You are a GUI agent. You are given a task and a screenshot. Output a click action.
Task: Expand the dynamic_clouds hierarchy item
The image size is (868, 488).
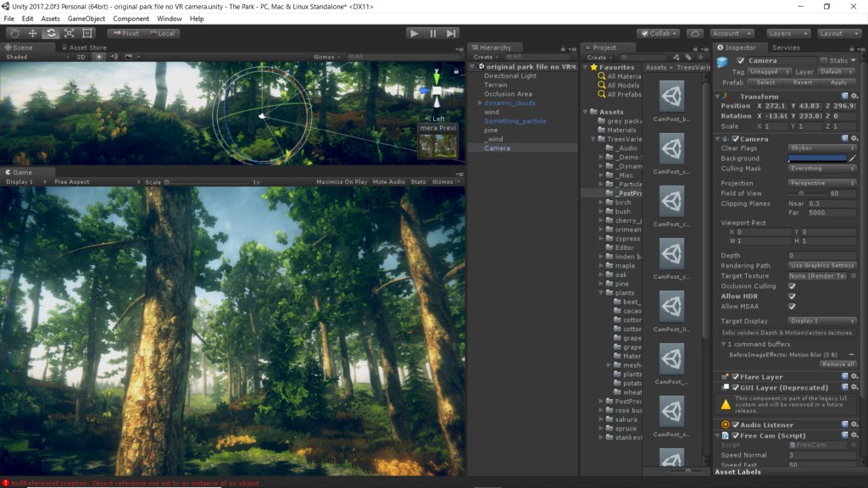(x=480, y=103)
